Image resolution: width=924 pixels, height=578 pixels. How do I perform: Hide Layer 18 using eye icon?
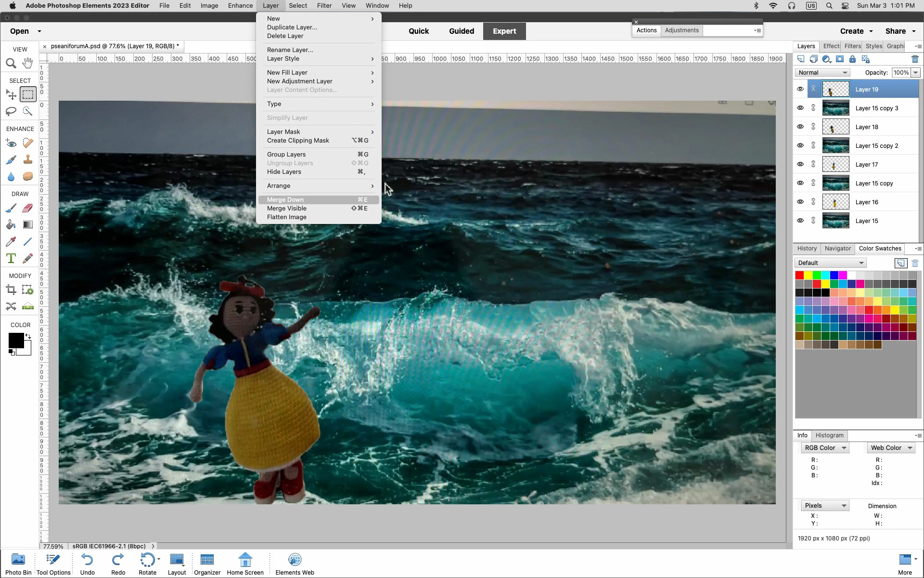coord(800,127)
